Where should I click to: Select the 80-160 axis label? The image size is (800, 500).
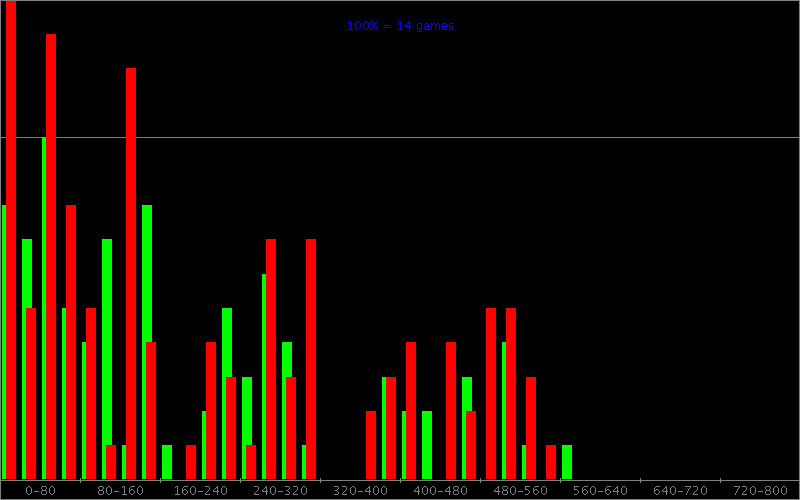pos(120,491)
